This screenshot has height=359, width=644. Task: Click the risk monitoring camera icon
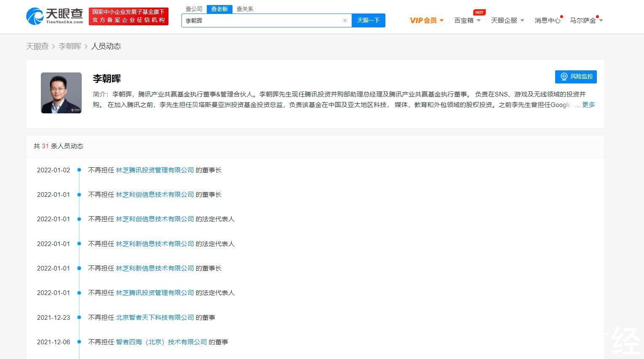tap(564, 77)
